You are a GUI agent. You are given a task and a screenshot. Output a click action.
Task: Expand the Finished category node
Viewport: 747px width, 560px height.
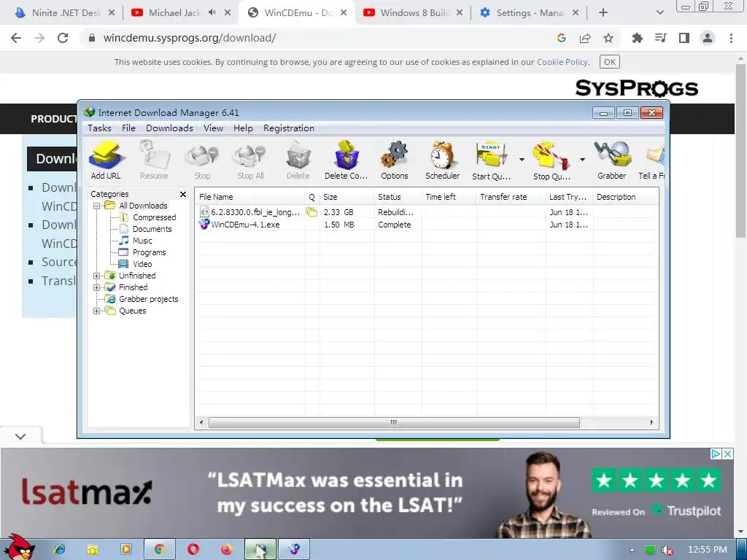click(97, 287)
